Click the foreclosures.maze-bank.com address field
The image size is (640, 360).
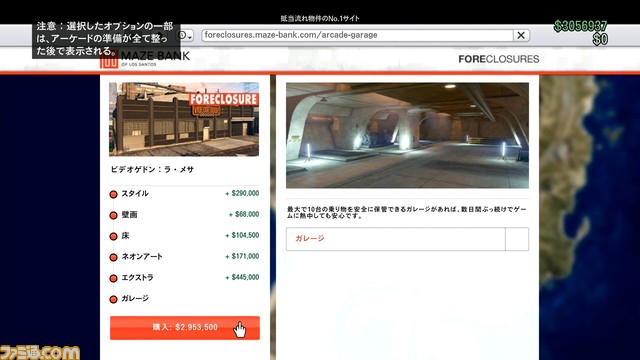(357, 36)
